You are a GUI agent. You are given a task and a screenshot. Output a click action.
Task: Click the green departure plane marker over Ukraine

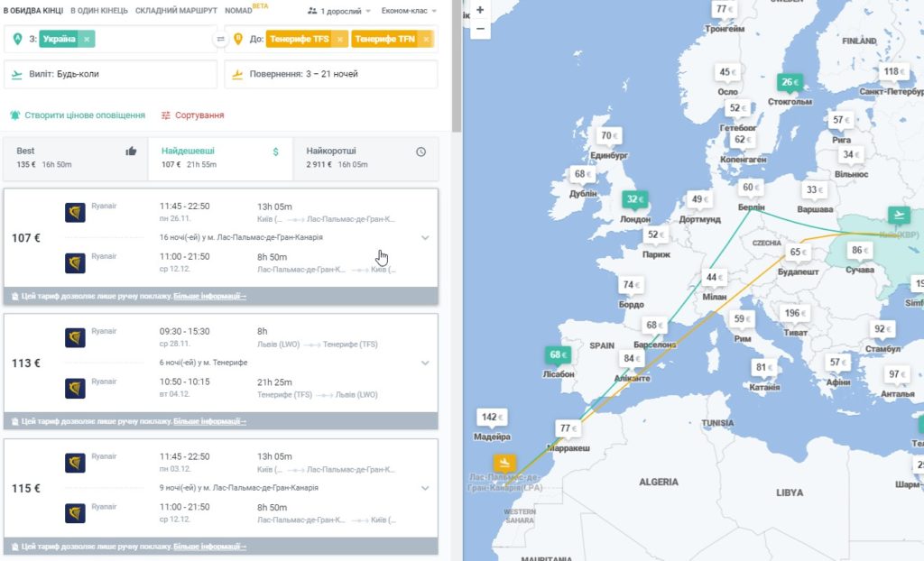pos(900,215)
